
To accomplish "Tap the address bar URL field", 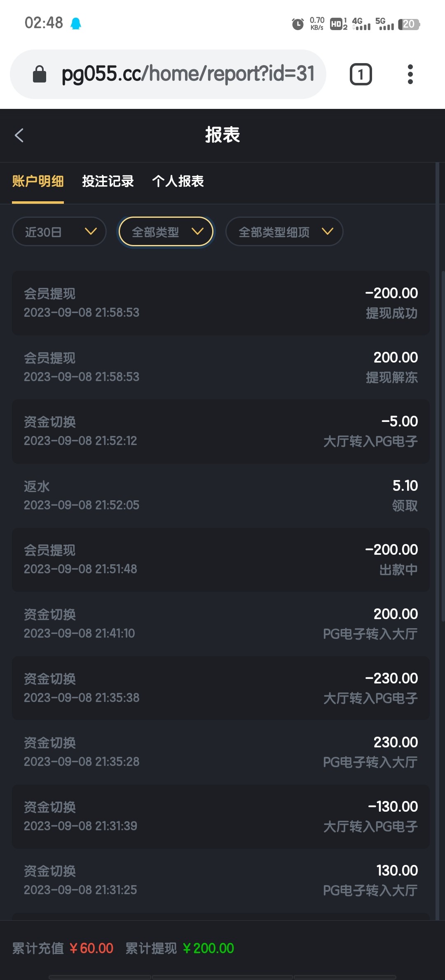I will tap(187, 74).
